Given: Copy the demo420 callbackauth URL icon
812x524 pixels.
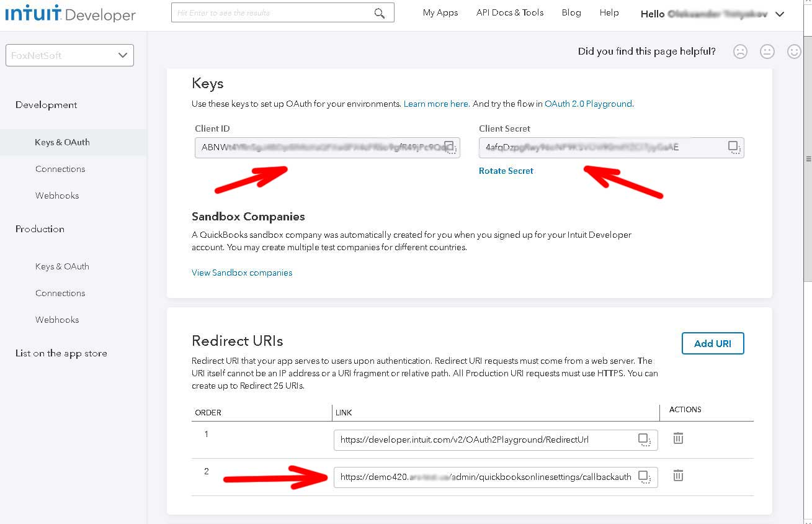Looking at the screenshot, I should tap(645, 477).
